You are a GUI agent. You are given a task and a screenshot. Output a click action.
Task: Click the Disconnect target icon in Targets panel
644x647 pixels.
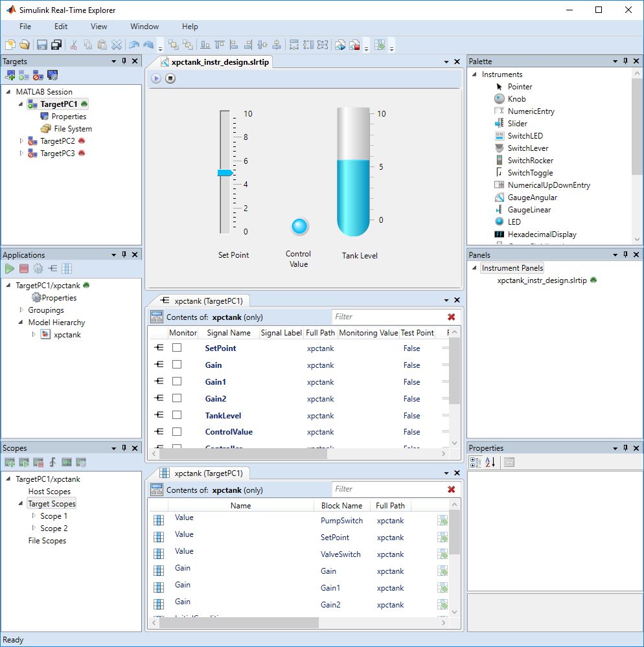(38, 76)
